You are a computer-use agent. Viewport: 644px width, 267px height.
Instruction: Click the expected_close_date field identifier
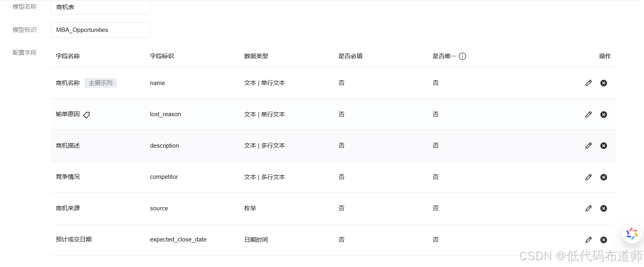point(178,239)
